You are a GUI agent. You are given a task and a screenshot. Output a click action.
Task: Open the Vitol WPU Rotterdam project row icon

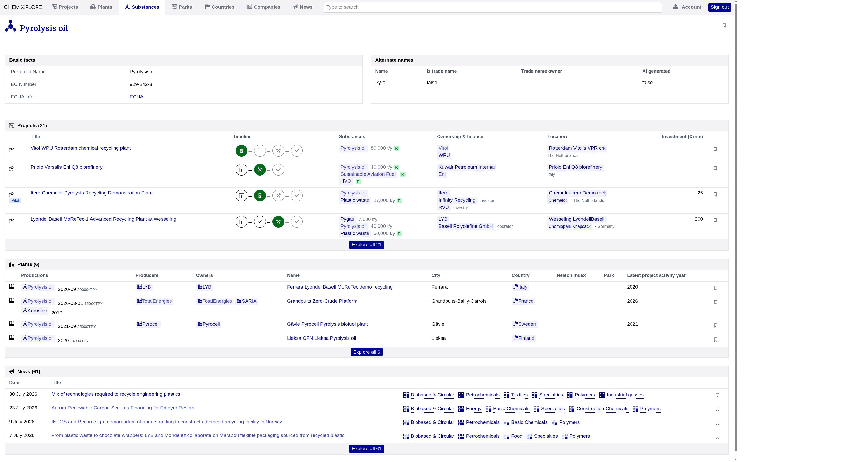pos(12,149)
